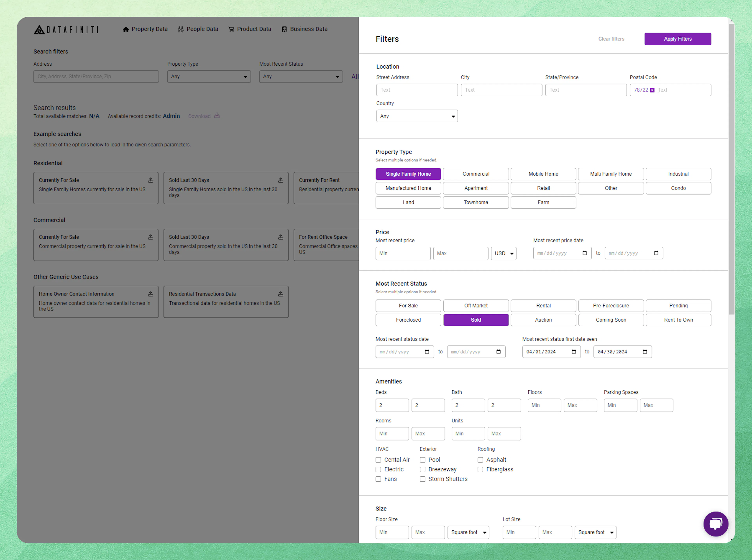Click the upload icon on residential Currently For Sale card
752x560 pixels.
(151, 180)
